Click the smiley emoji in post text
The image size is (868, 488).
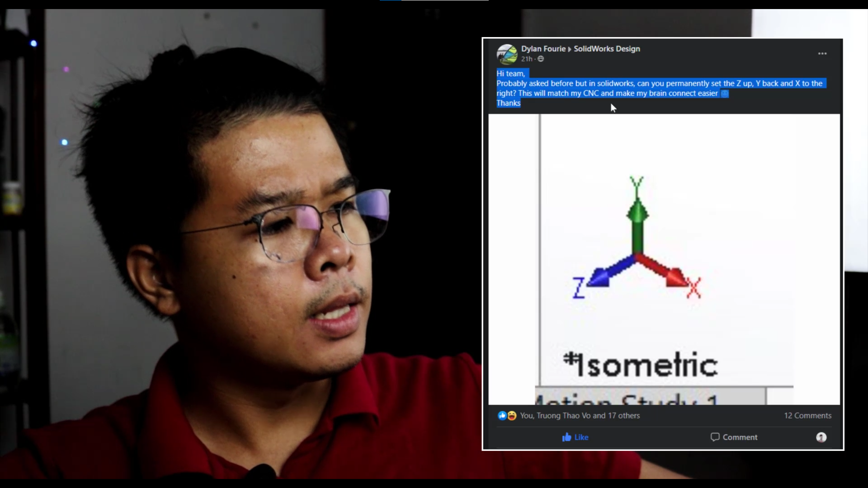724,94
